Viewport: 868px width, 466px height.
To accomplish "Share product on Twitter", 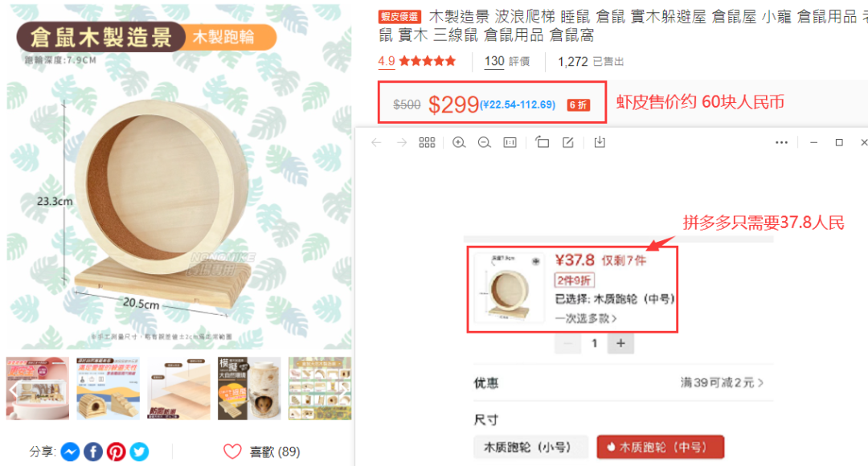I will coord(139,452).
